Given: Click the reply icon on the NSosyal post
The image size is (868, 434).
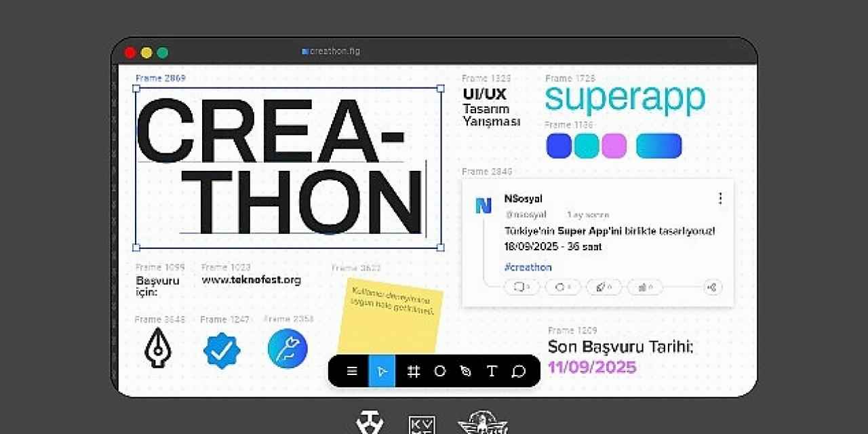Looking at the screenshot, I should coord(521,288).
